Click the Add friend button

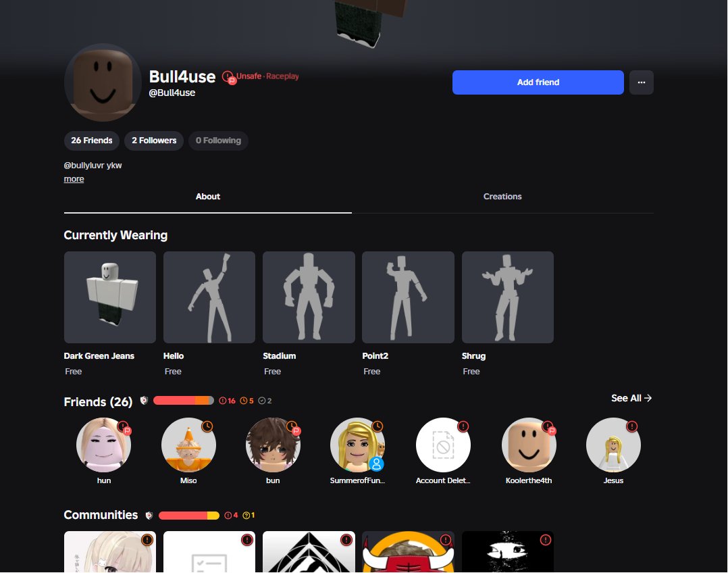pyautogui.click(x=538, y=82)
